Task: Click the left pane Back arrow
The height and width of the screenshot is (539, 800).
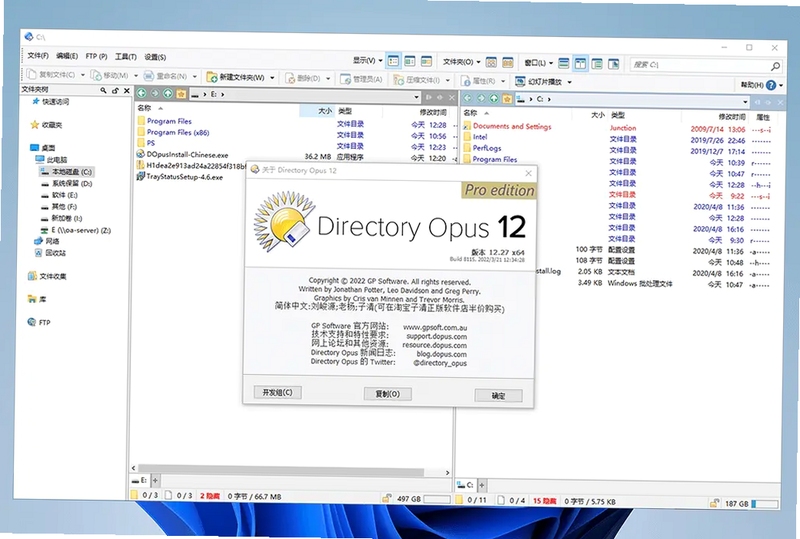Action: 141,93
